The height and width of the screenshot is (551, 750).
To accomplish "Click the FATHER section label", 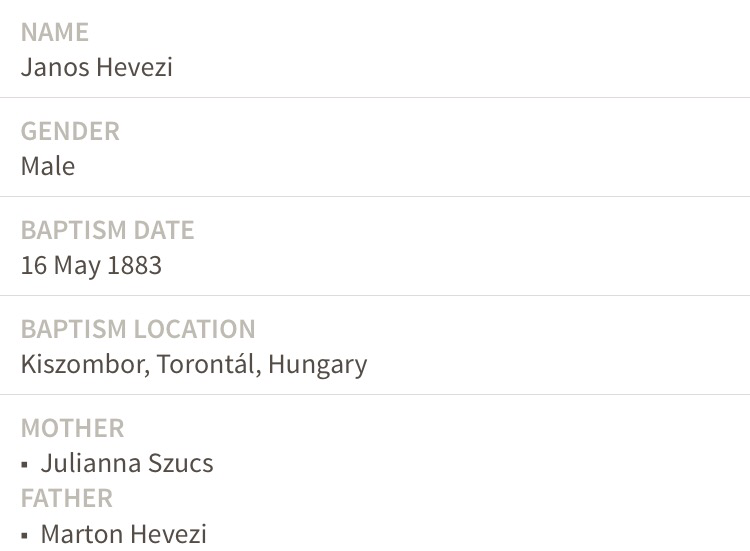I will tap(67, 498).
